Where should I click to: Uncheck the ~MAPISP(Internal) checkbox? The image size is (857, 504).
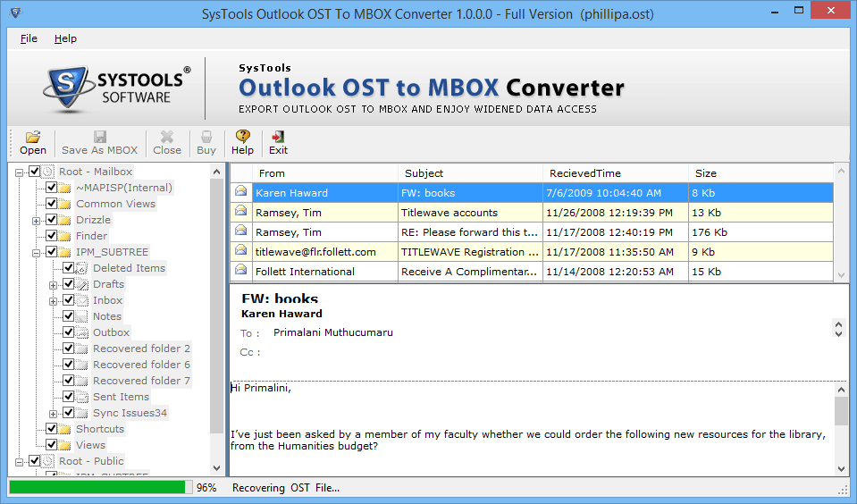tap(51, 188)
